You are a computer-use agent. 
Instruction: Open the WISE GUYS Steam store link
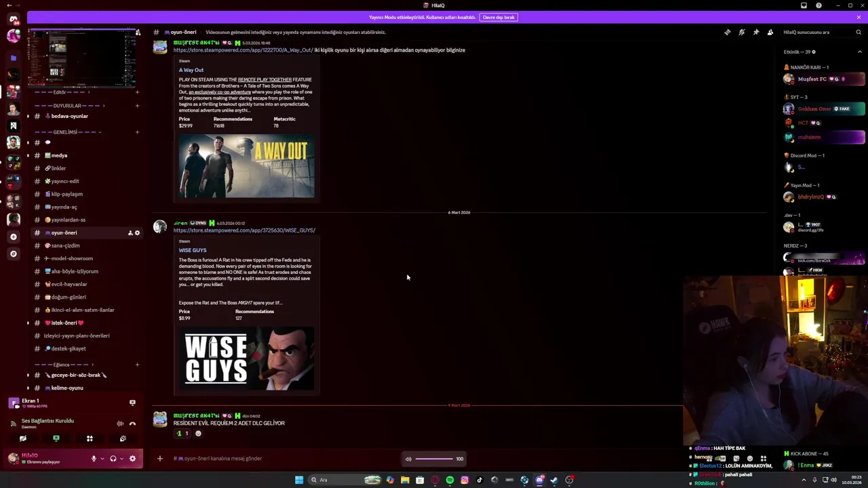[244, 230]
